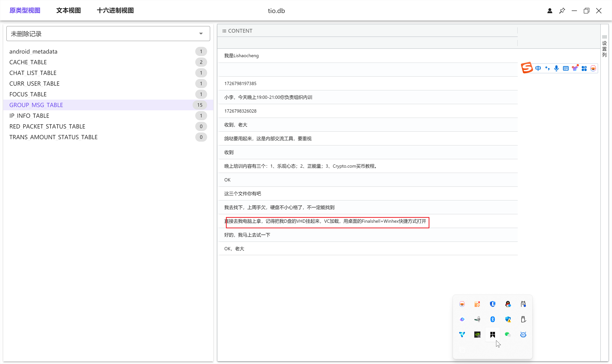Viewport: 612px width, 364px height.
Task: Open the WeChat tray icon
Action: pos(508,334)
